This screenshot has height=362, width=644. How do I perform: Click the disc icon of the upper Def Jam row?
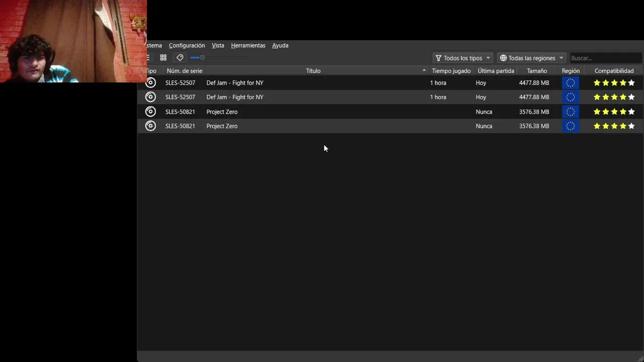[x=150, y=82]
